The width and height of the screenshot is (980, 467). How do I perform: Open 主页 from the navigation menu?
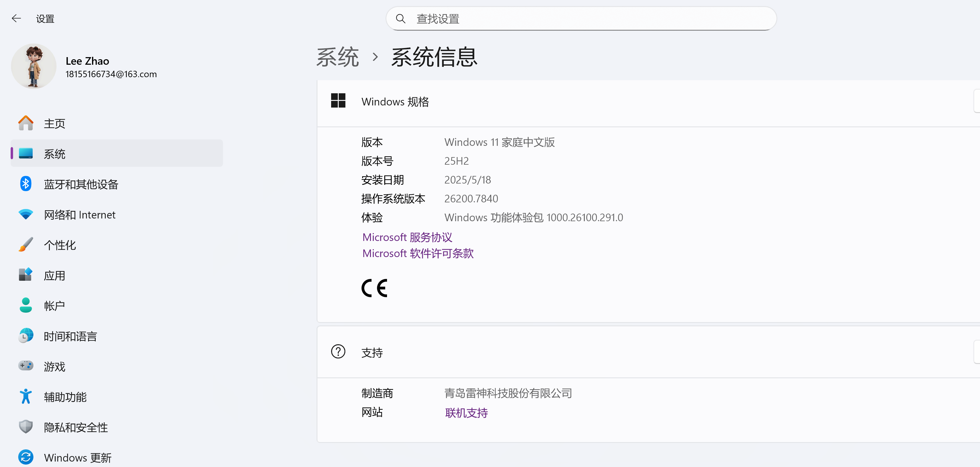tap(54, 122)
